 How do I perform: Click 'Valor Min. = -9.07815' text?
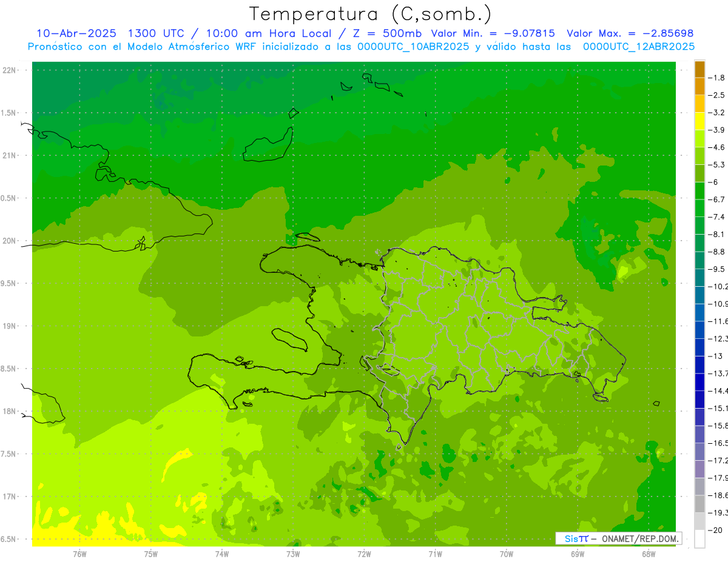[x=493, y=33]
